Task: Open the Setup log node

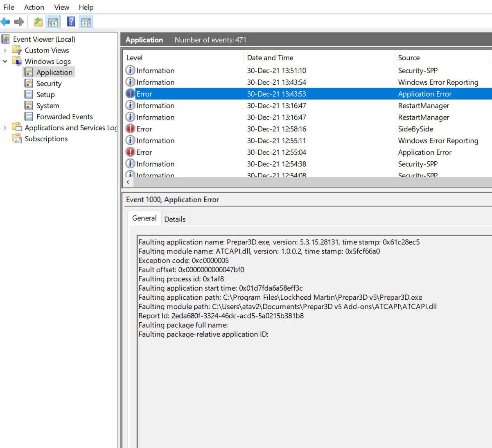Action: point(45,95)
